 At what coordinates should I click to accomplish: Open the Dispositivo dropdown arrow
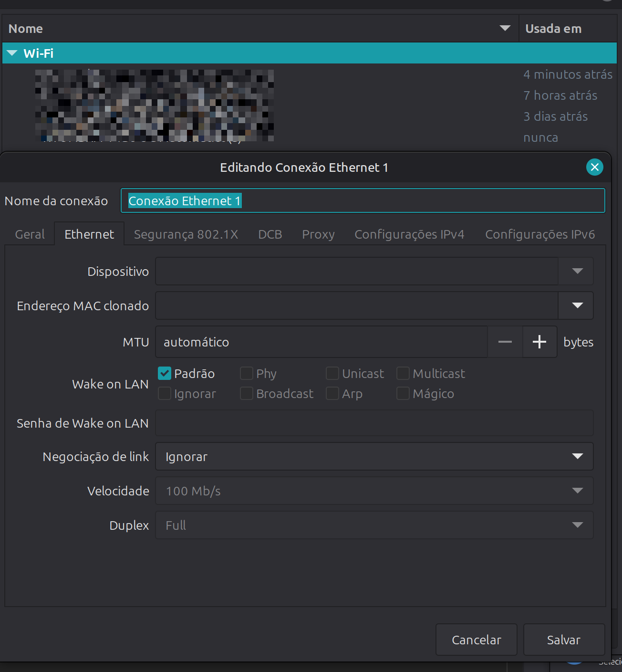tap(577, 271)
